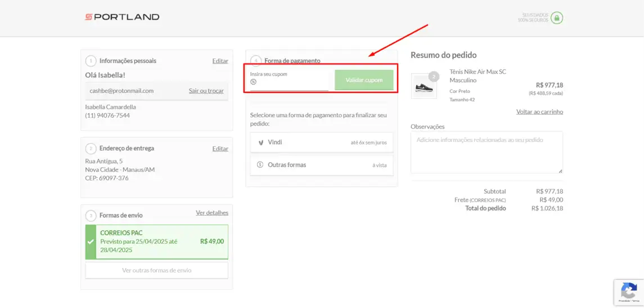
Task: Click the Frete value R$ 49,00 in summary
Action: (551, 200)
